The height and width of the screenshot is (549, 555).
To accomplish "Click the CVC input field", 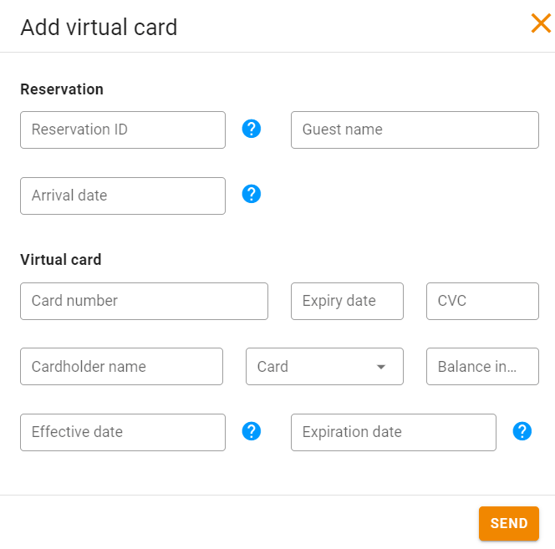I will [482, 301].
